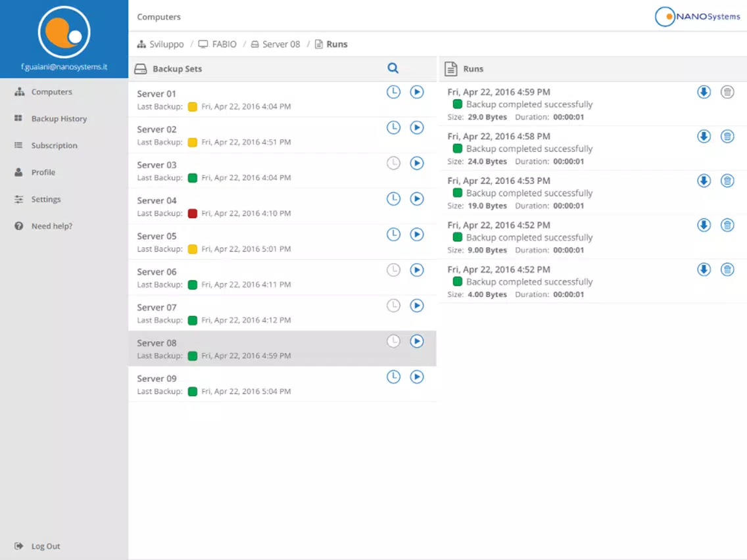Click the Computers page title
747x560 pixels.
(x=158, y=16)
